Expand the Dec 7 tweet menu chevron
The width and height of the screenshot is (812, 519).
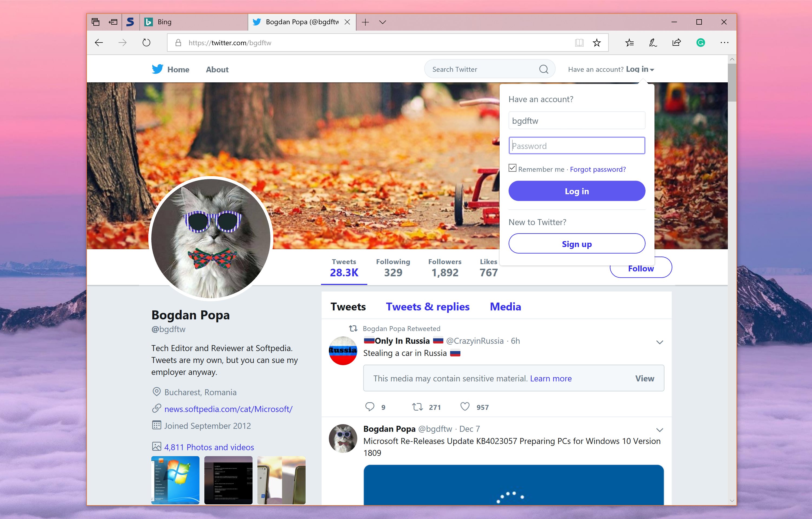[x=660, y=430]
